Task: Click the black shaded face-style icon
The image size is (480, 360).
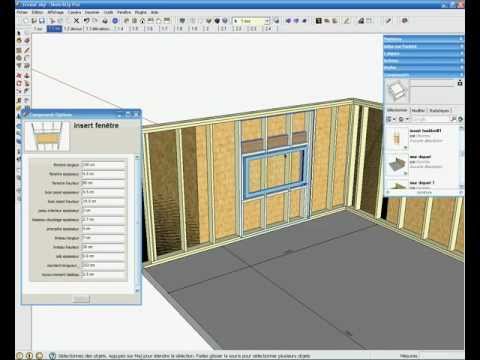Action: click(217, 21)
